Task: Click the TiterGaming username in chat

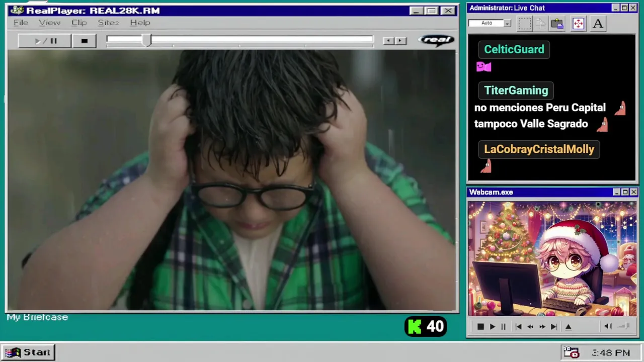Action: tap(516, 90)
